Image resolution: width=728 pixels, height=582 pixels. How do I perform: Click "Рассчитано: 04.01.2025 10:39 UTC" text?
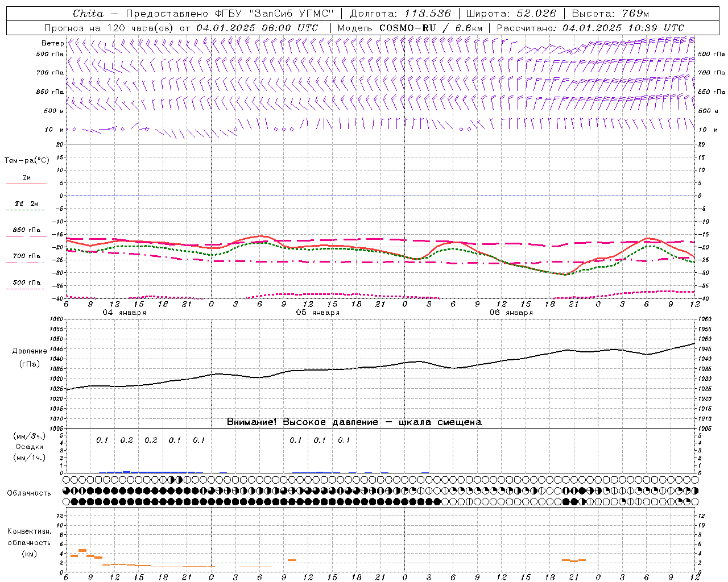pos(590,28)
